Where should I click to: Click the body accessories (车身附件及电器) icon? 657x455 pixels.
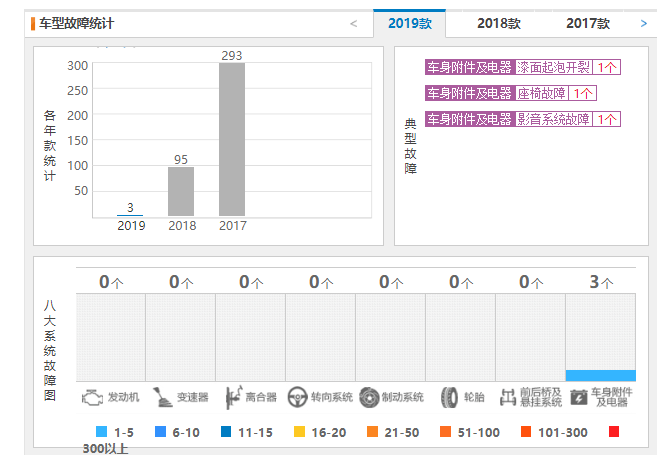tap(579, 397)
